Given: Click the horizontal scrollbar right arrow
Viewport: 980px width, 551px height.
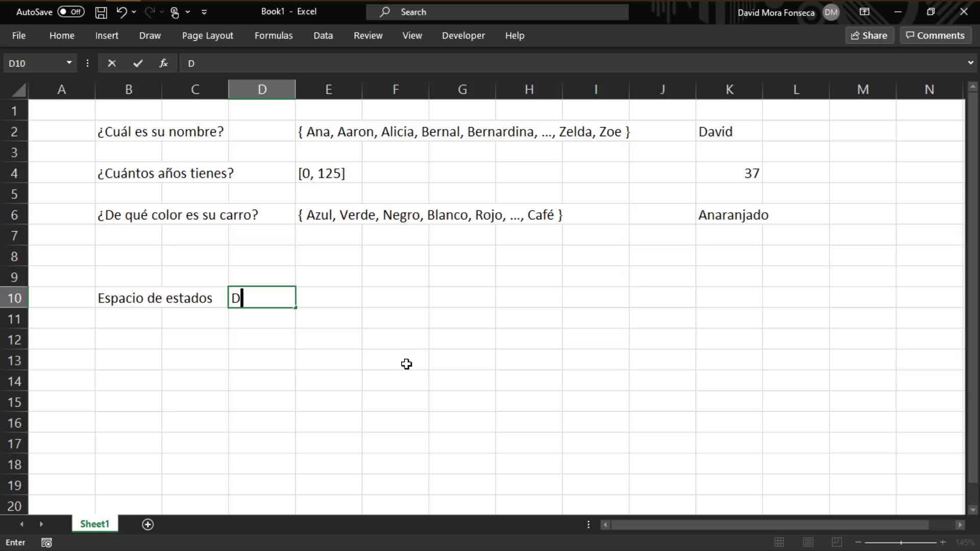Looking at the screenshot, I should click(960, 524).
